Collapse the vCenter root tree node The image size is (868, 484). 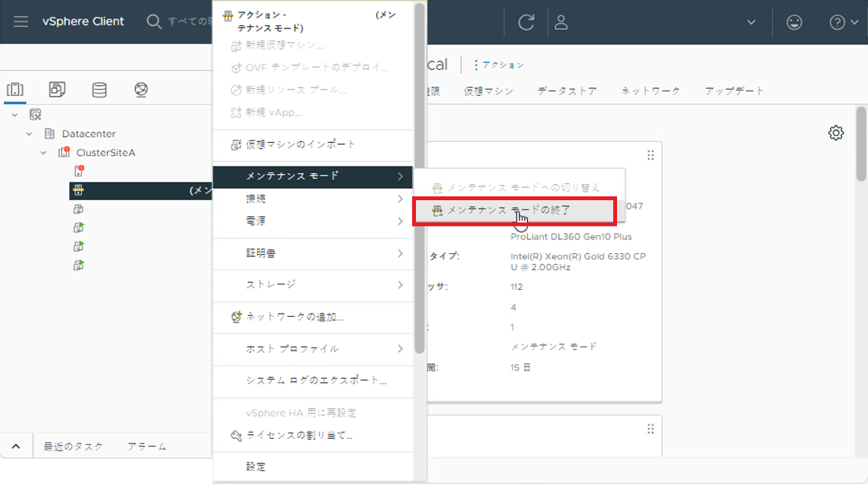coord(15,115)
